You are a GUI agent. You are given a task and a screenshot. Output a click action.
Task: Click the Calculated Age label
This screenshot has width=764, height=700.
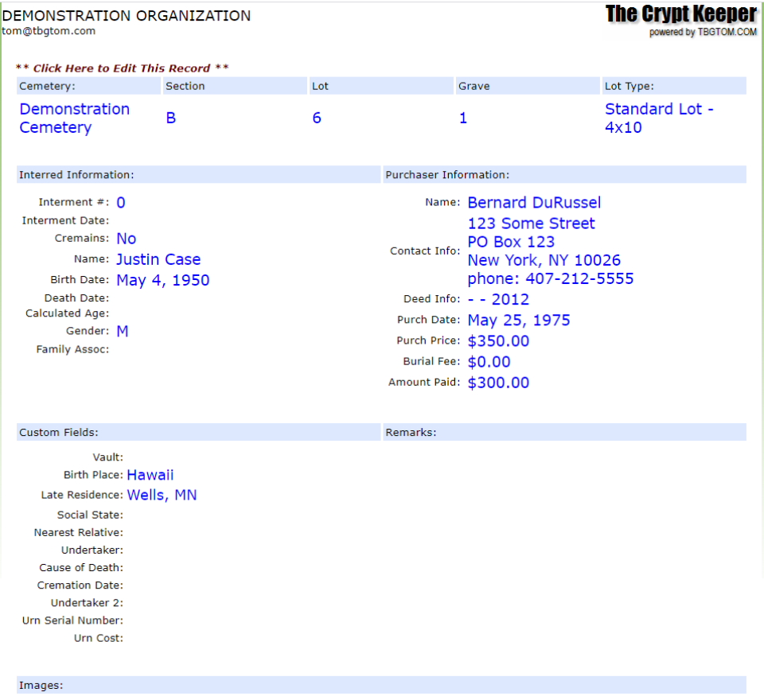[x=67, y=313]
